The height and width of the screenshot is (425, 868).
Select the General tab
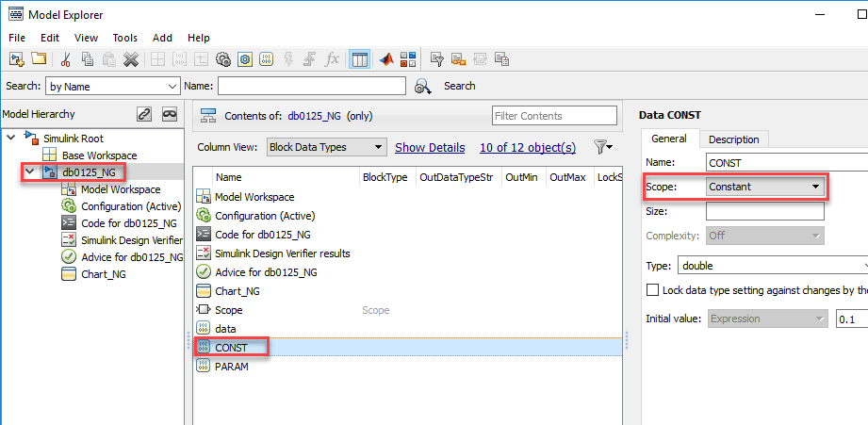pos(669,139)
